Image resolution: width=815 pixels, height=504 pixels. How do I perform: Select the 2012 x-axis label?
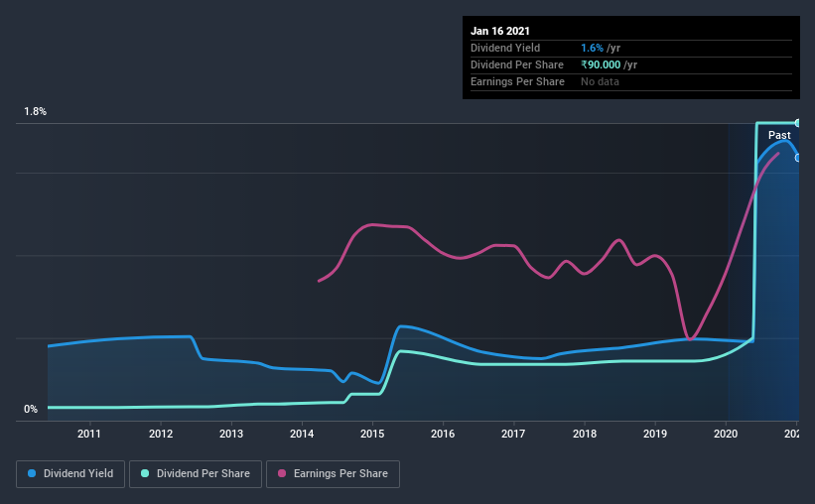click(x=161, y=434)
